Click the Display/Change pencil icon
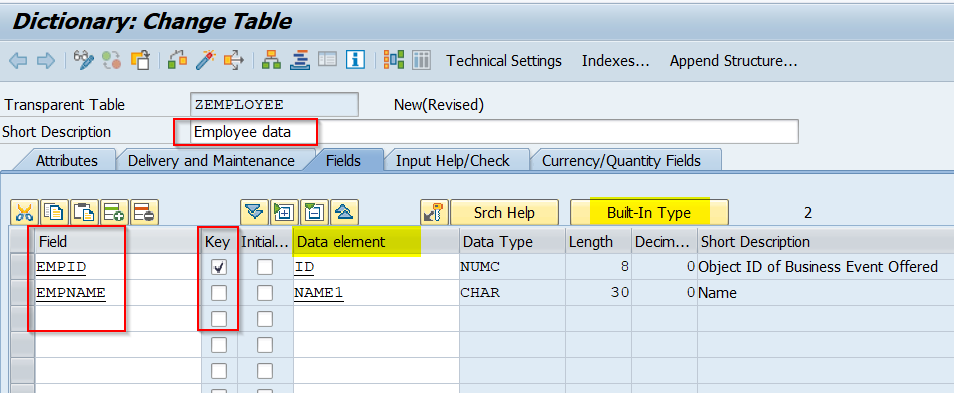954x393 pixels. click(x=83, y=60)
